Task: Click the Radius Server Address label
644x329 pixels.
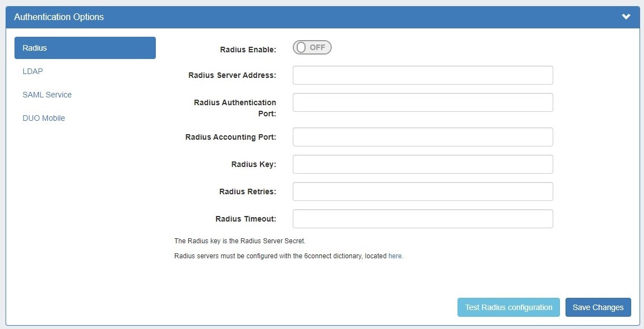Action: click(233, 75)
